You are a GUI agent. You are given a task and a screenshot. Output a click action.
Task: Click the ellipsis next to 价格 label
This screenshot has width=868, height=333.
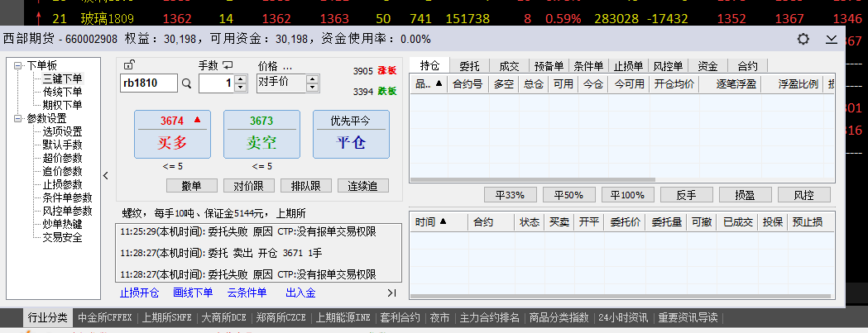tap(287, 66)
